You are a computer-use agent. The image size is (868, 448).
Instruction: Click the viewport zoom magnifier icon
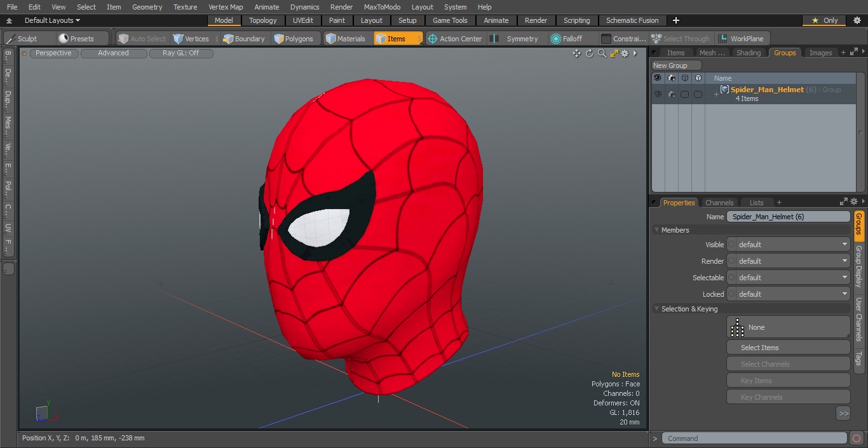(x=602, y=53)
